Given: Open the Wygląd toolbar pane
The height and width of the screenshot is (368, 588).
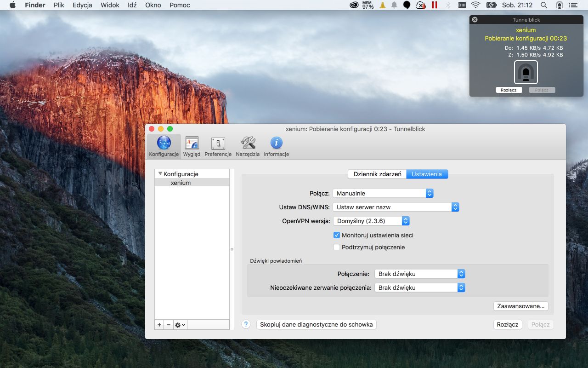Looking at the screenshot, I should pyautogui.click(x=192, y=146).
